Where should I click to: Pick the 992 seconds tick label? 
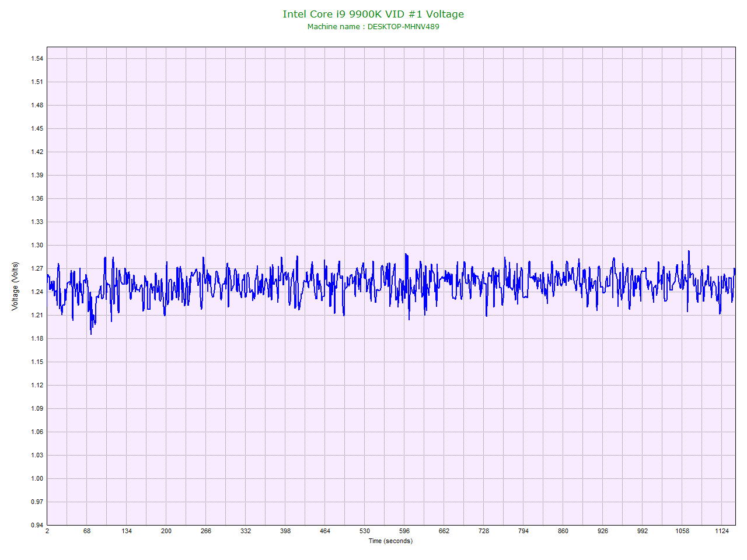643,531
